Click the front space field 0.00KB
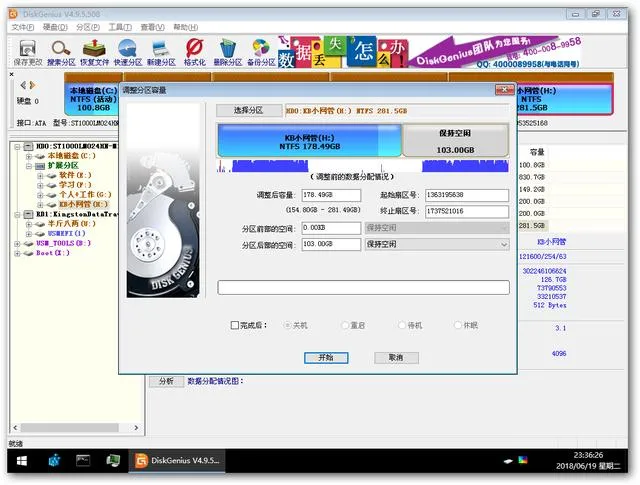Image resolution: width=640 pixels, height=485 pixels. pos(331,228)
